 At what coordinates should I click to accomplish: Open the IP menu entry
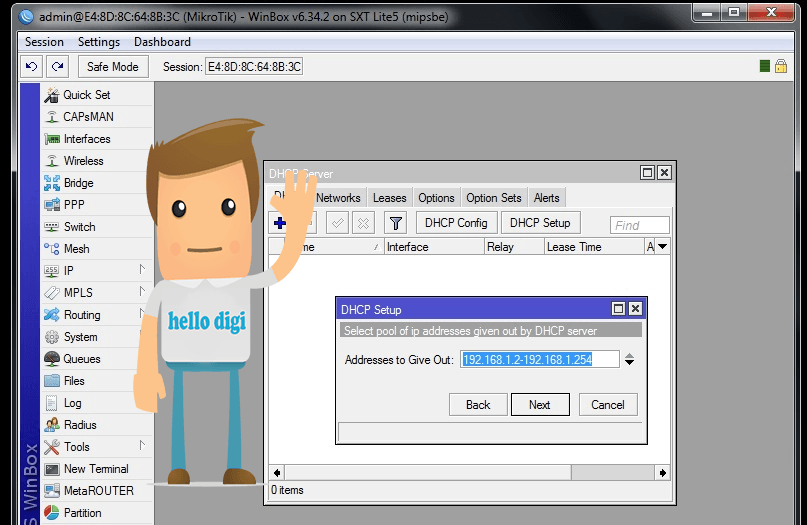[97, 271]
